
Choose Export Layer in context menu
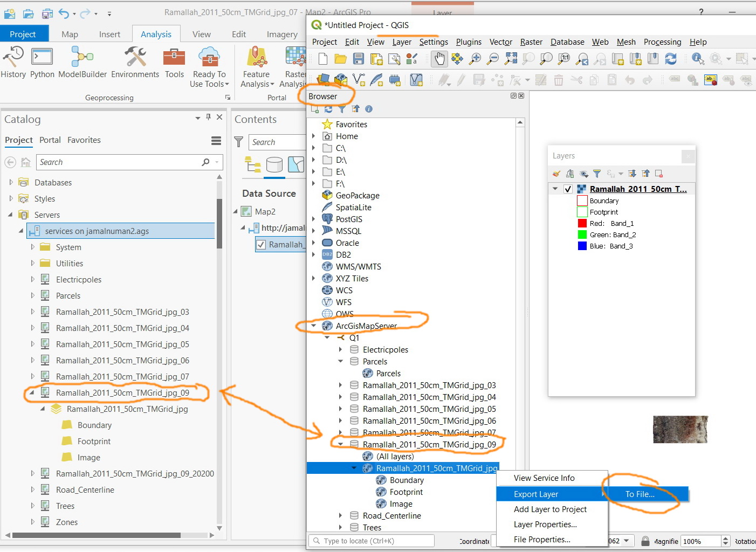point(552,494)
